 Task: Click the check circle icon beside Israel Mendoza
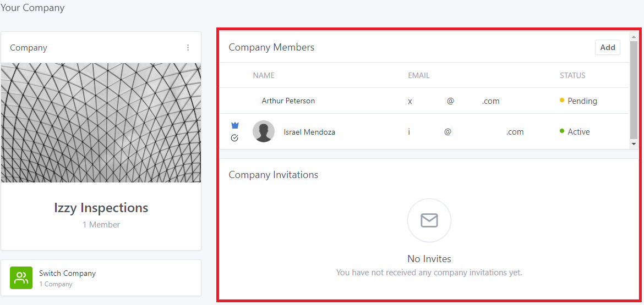[234, 138]
